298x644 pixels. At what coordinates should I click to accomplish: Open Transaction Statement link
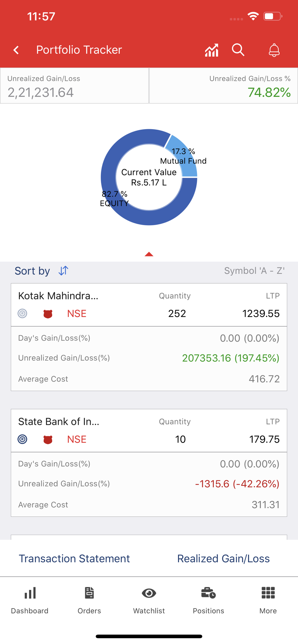(x=74, y=559)
